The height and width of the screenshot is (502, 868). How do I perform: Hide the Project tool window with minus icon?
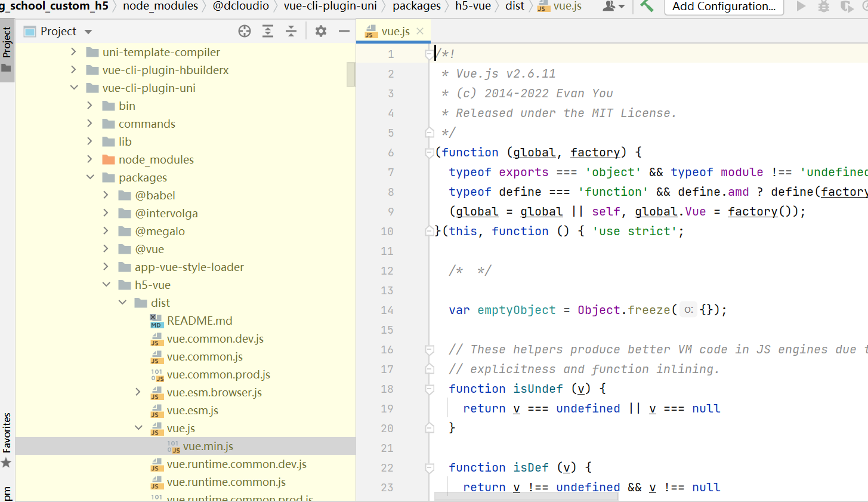coord(344,31)
